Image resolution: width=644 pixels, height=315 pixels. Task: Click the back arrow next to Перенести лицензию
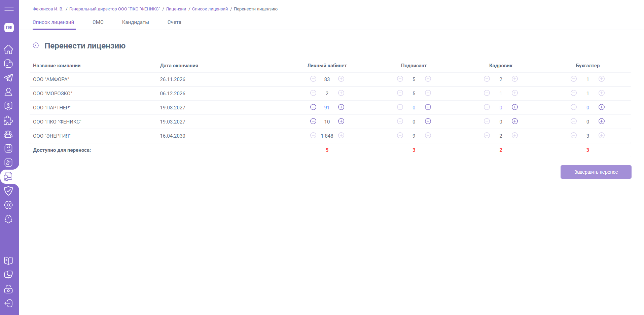coord(36,45)
